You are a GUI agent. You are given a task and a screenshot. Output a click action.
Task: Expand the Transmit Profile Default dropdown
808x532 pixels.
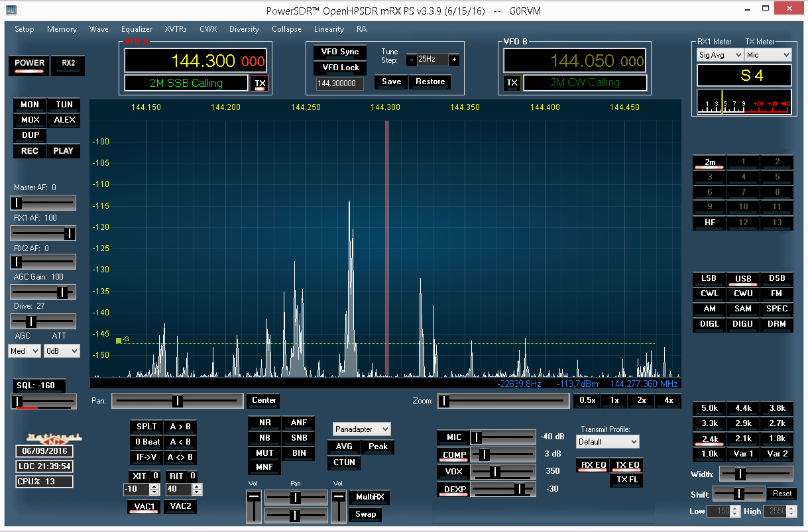(608, 442)
